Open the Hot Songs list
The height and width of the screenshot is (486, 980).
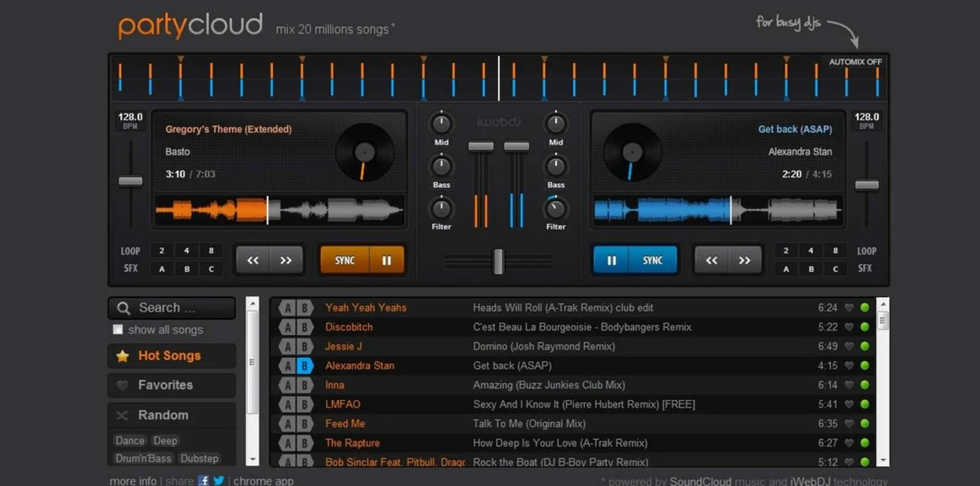coord(172,356)
